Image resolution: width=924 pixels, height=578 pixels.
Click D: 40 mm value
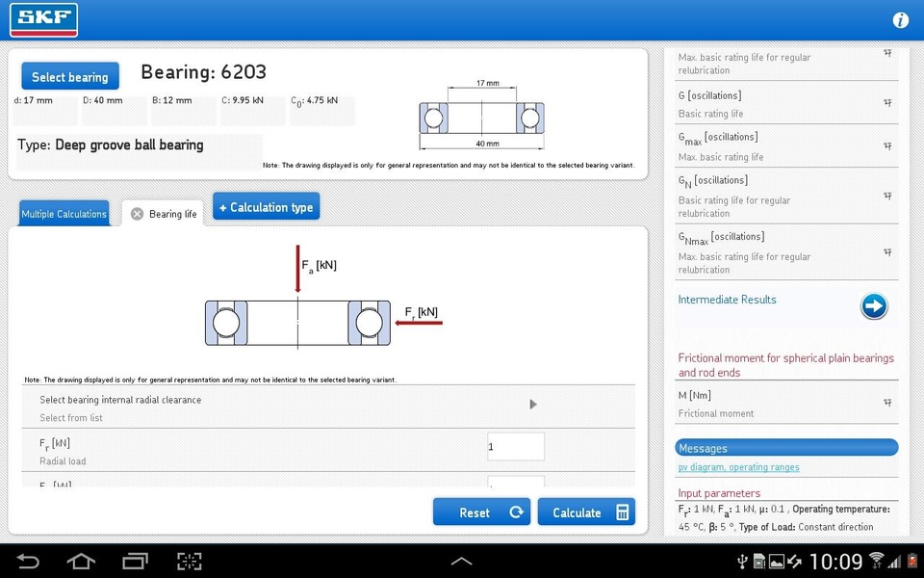(x=103, y=100)
